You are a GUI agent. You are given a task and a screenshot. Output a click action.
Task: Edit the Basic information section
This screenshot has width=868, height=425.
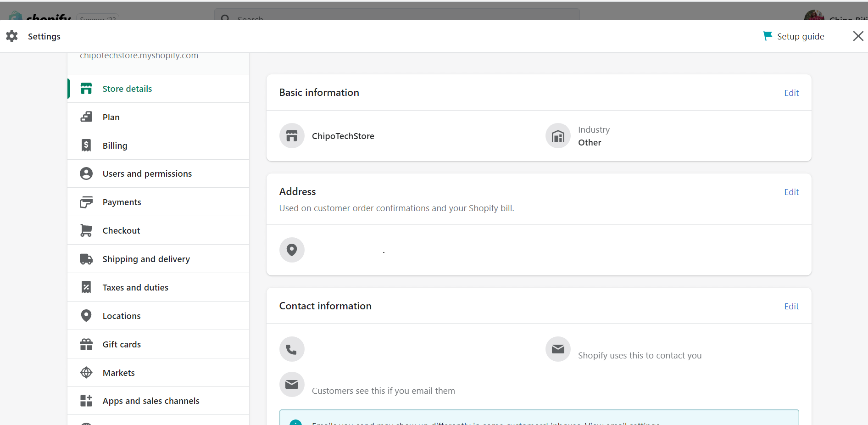pyautogui.click(x=791, y=93)
